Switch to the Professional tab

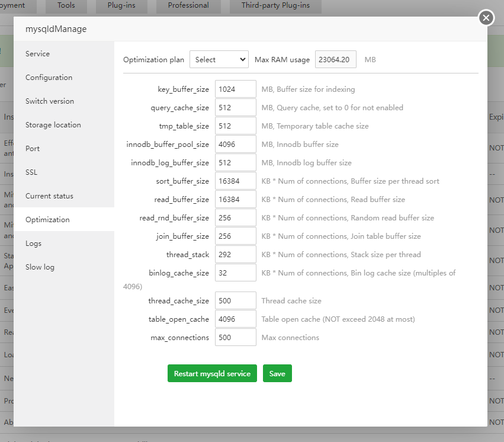pyautogui.click(x=188, y=5)
